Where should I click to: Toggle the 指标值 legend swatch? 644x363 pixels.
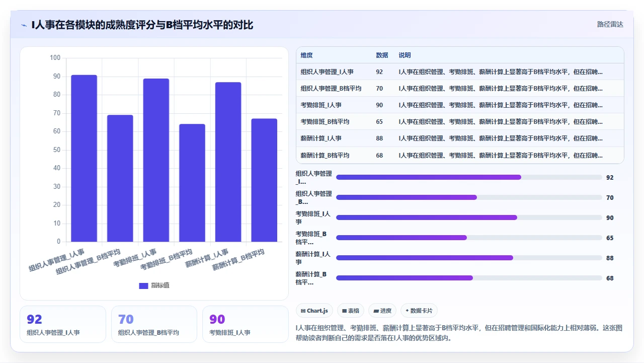(143, 285)
